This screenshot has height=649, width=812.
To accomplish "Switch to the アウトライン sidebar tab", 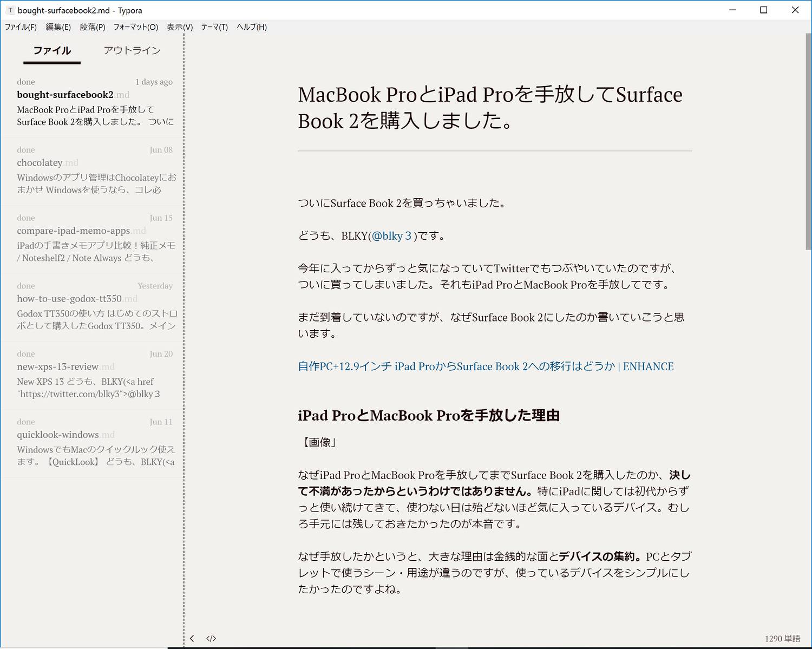I will point(132,51).
